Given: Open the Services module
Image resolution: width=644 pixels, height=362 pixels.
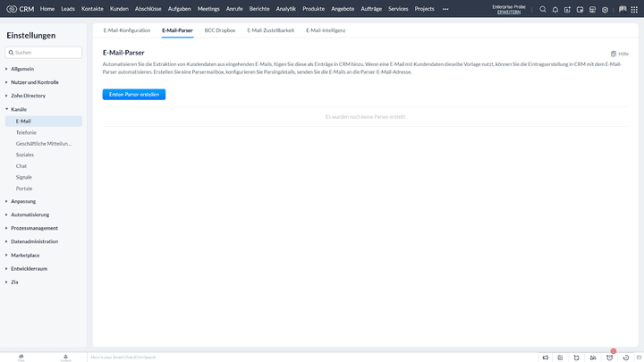Looking at the screenshot, I should [398, 9].
